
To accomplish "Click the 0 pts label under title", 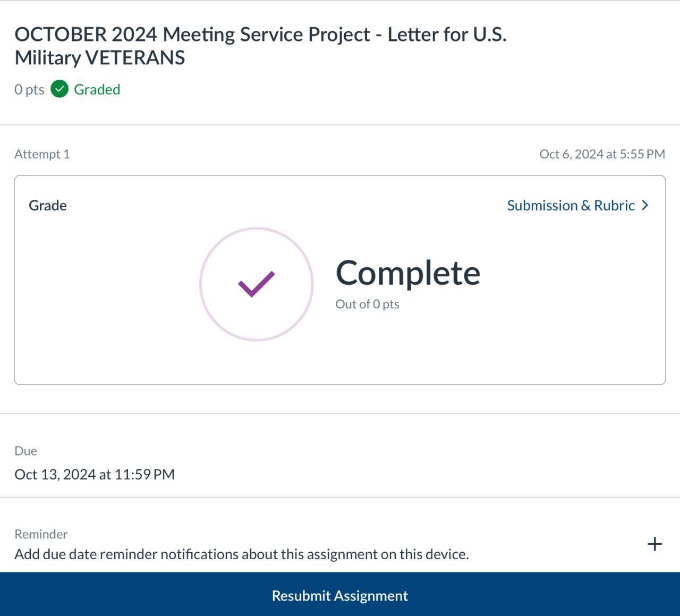I will [29, 89].
